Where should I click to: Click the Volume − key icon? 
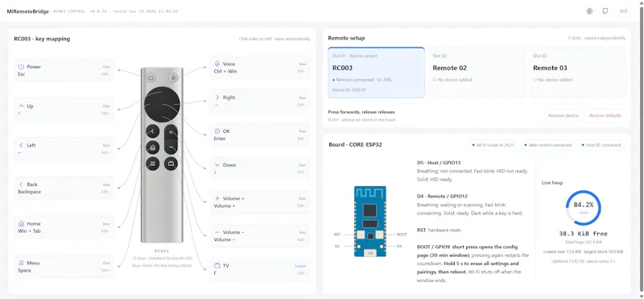point(217,232)
